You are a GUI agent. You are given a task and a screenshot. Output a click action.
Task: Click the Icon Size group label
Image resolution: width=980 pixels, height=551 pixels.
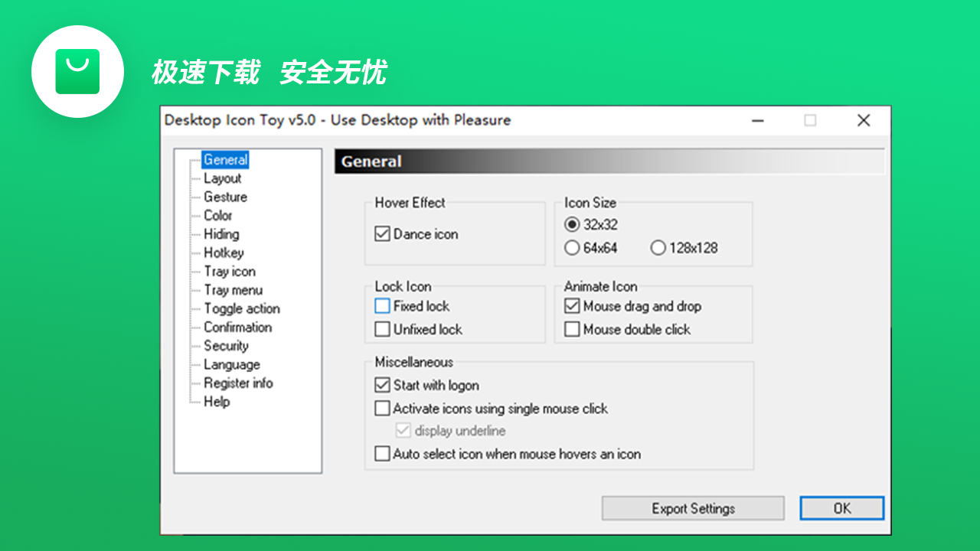click(x=590, y=203)
